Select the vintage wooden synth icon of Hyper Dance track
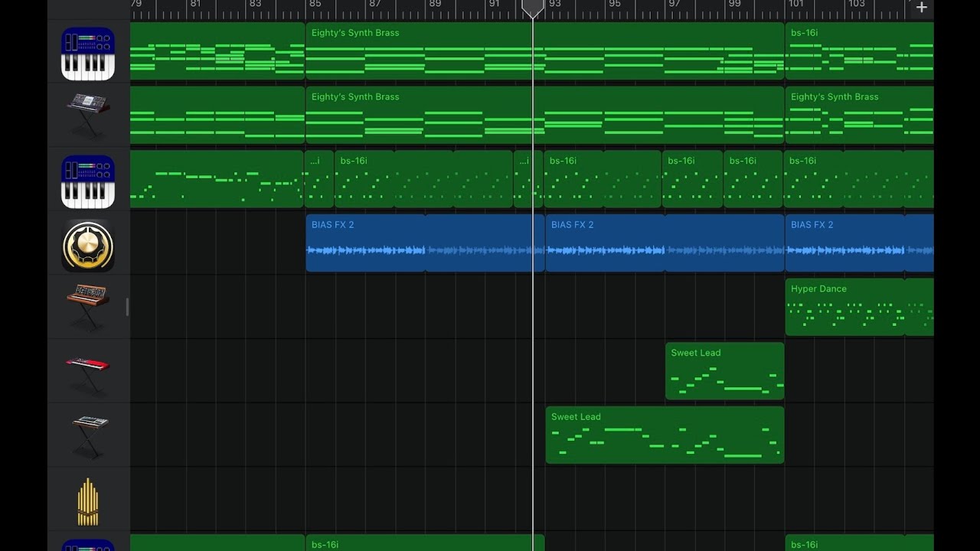 pyautogui.click(x=88, y=307)
